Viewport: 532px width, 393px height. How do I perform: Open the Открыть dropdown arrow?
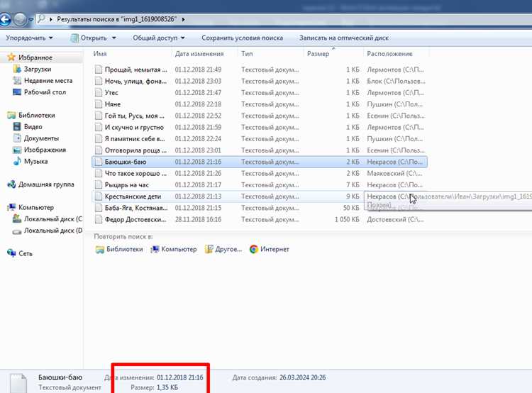point(114,38)
